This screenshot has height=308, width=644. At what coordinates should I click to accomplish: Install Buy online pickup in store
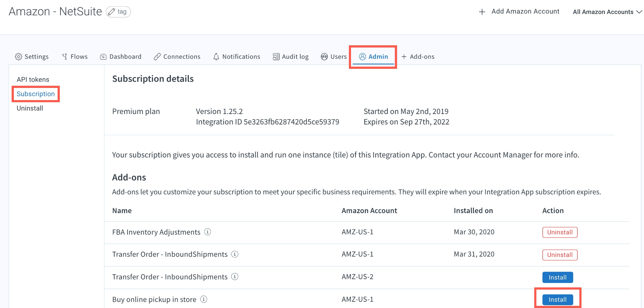click(558, 300)
